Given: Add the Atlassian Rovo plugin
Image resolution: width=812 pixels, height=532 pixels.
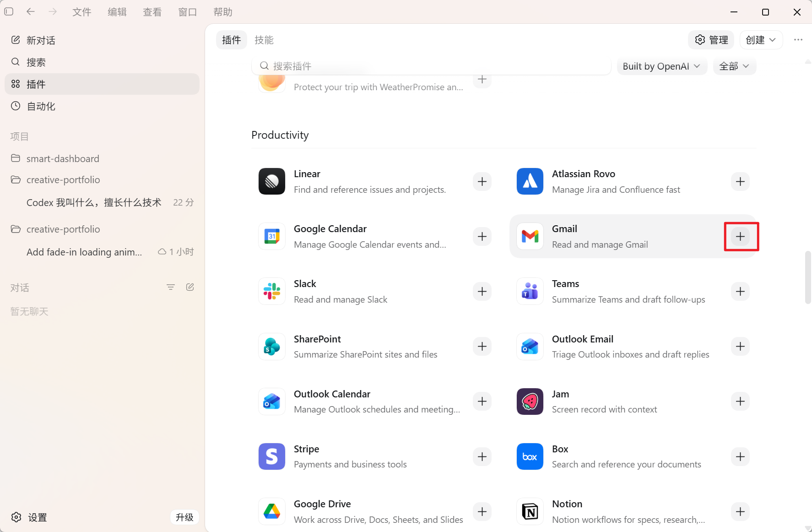Looking at the screenshot, I should (x=740, y=182).
